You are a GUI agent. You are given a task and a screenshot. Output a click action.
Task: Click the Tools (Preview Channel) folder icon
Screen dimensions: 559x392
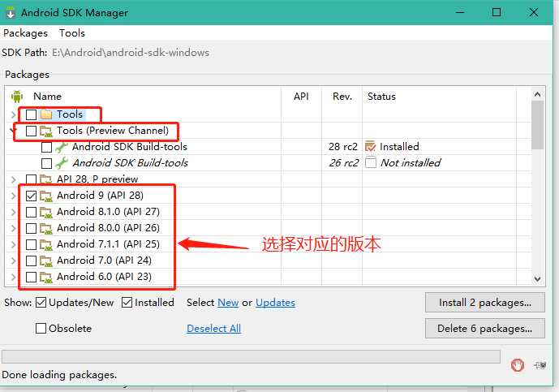pyautogui.click(x=46, y=131)
